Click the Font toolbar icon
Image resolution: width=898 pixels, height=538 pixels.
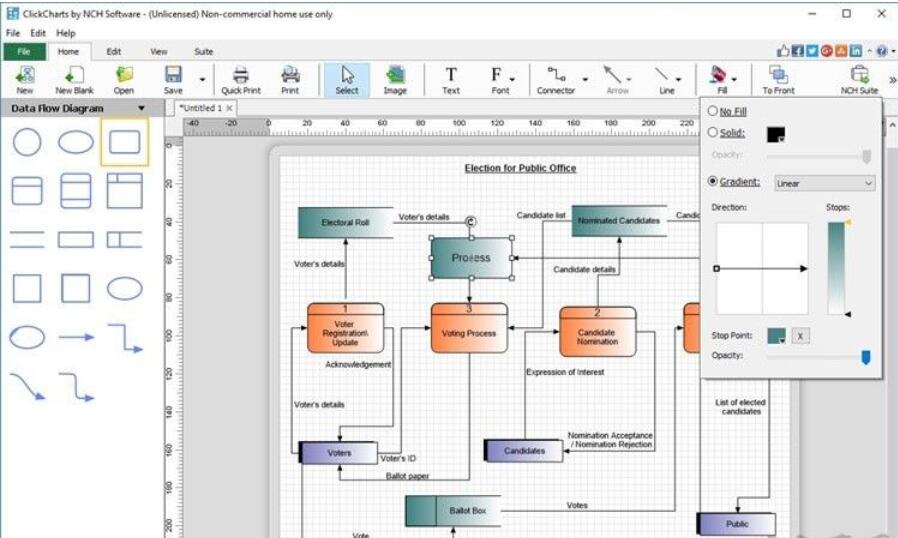click(x=498, y=80)
